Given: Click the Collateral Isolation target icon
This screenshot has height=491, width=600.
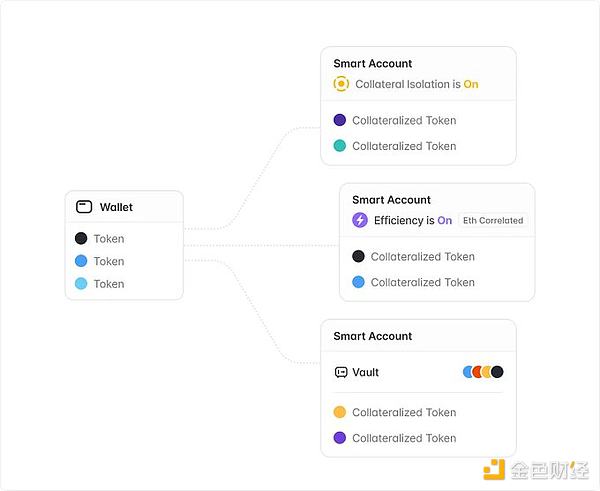Looking at the screenshot, I should pyautogui.click(x=341, y=84).
